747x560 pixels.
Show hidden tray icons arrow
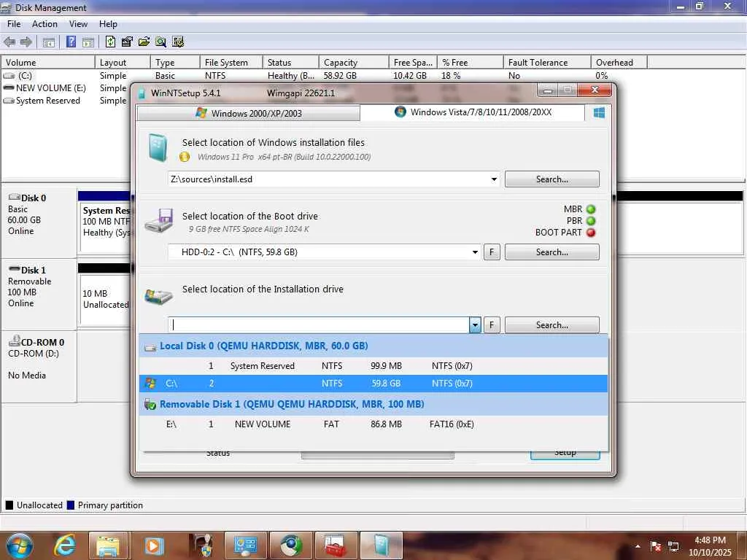[638, 546]
